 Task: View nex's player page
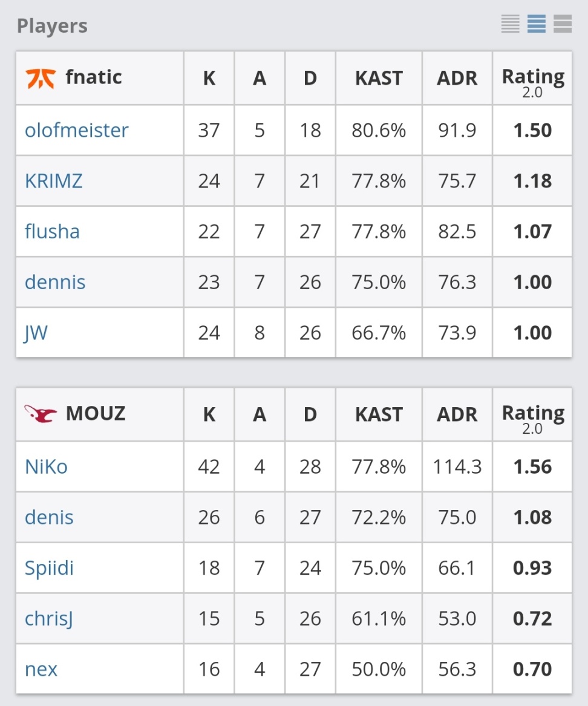click(41, 670)
